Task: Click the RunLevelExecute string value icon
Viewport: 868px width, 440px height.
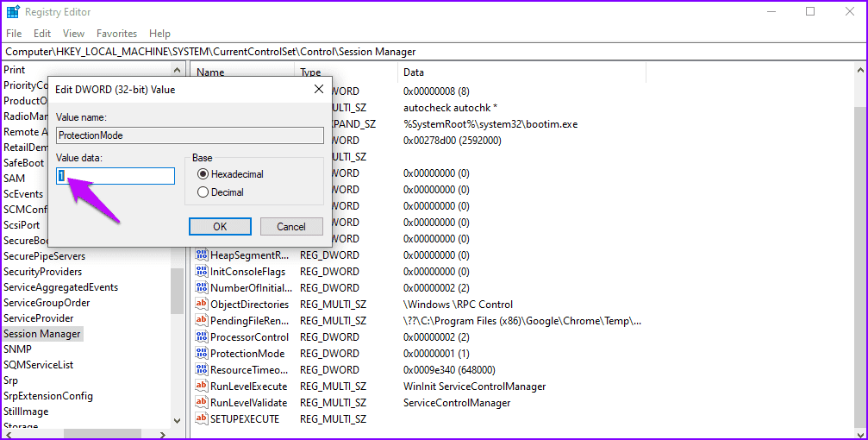Action: point(202,387)
